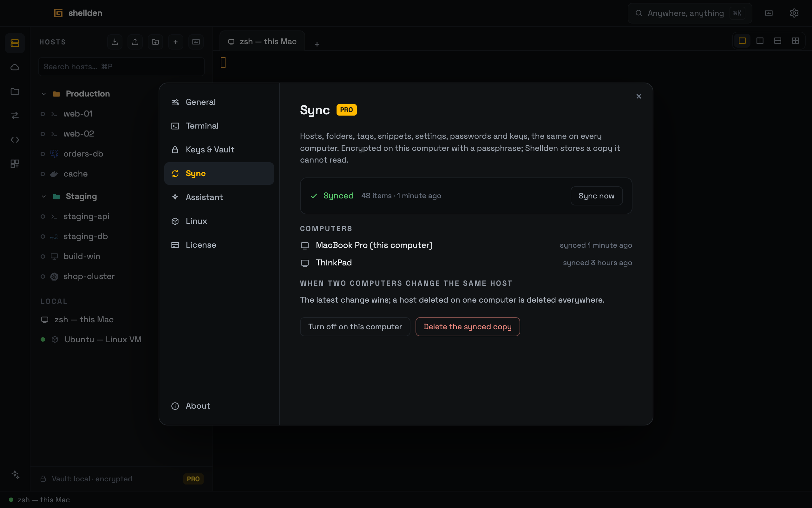Open Keys & Vault settings section
The height and width of the screenshot is (508, 812).
pos(219,150)
